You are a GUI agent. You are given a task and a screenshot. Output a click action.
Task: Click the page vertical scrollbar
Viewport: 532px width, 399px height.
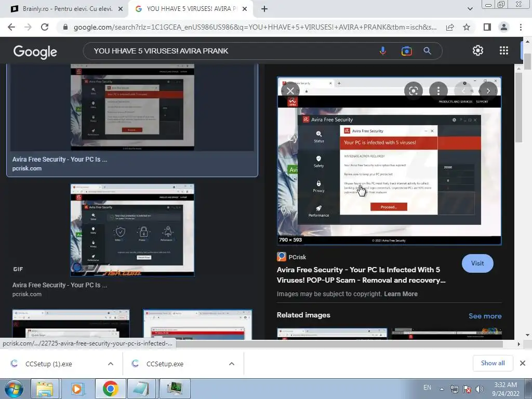527,61
